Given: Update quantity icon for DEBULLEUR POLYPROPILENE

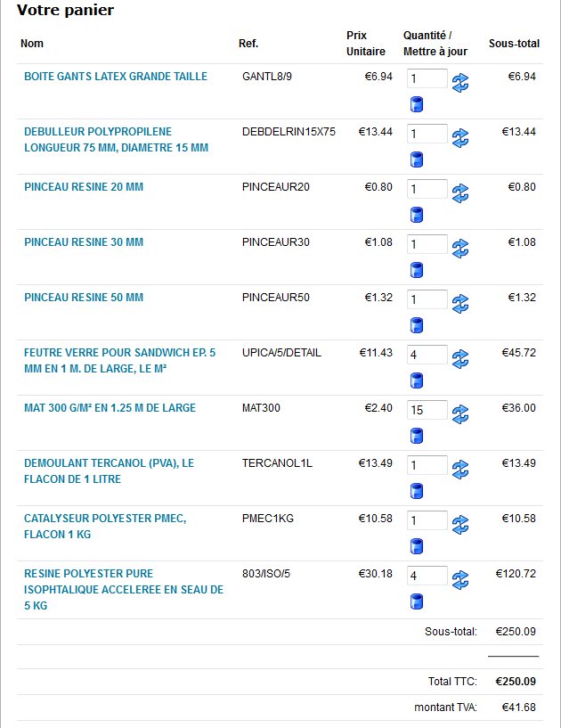Looking at the screenshot, I should coord(460,138).
